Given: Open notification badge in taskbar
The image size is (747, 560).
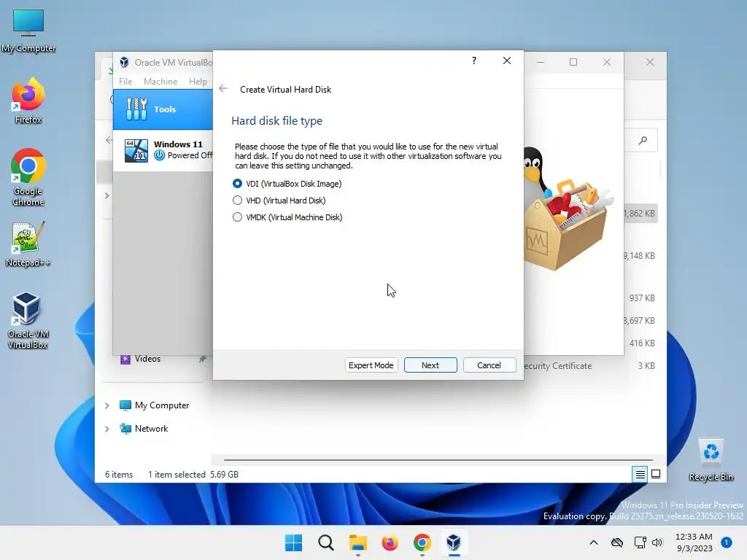Looking at the screenshot, I should point(727,542).
